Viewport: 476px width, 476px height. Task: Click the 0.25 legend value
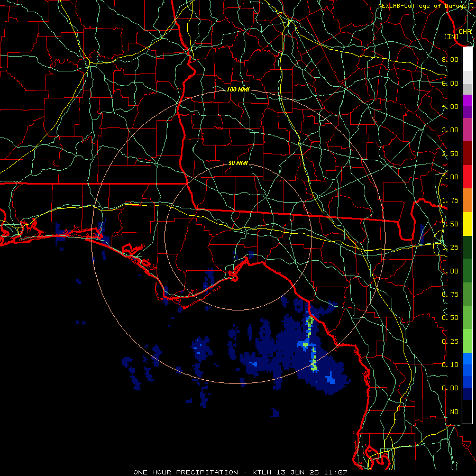coord(450,342)
